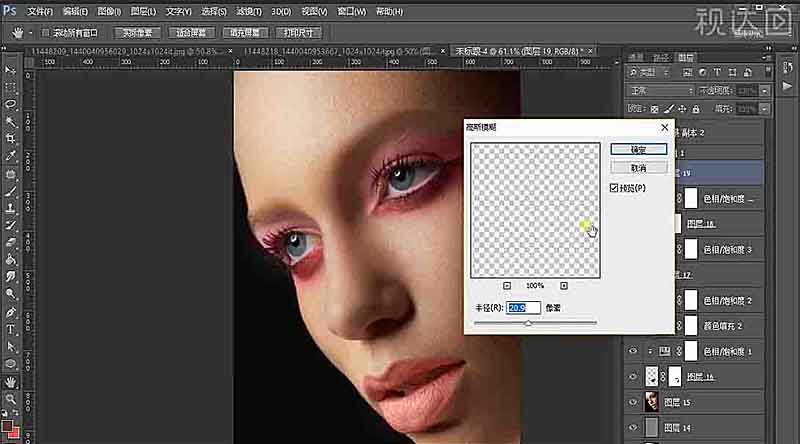800x444 pixels.
Task: Select the Paint Bucket tool
Action: [10, 260]
